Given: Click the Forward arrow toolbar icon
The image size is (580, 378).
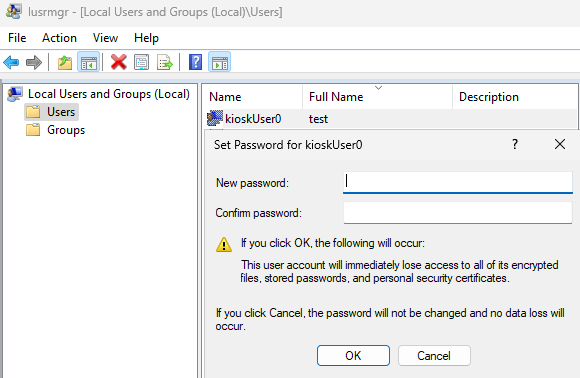Looking at the screenshot, I should coord(34,62).
